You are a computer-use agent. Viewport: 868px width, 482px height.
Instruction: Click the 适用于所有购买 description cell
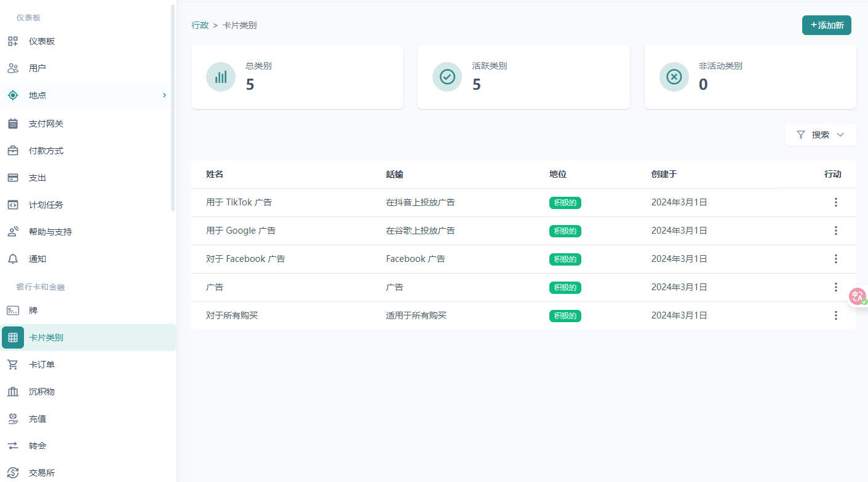(416, 315)
